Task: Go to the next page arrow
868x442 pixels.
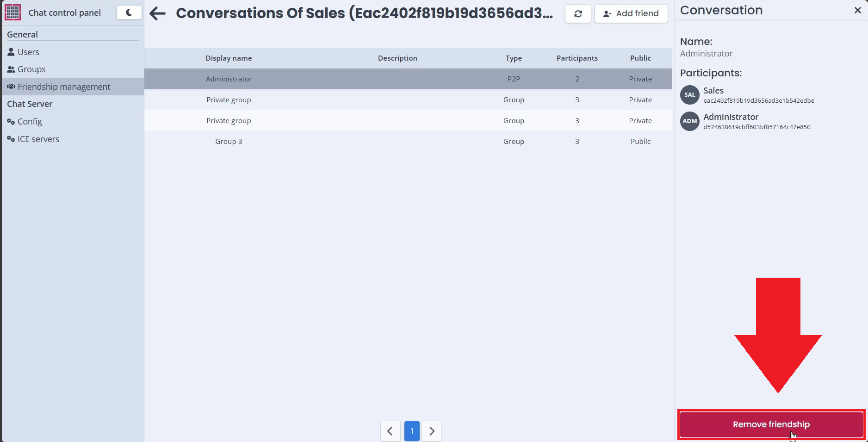Action: pos(432,431)
